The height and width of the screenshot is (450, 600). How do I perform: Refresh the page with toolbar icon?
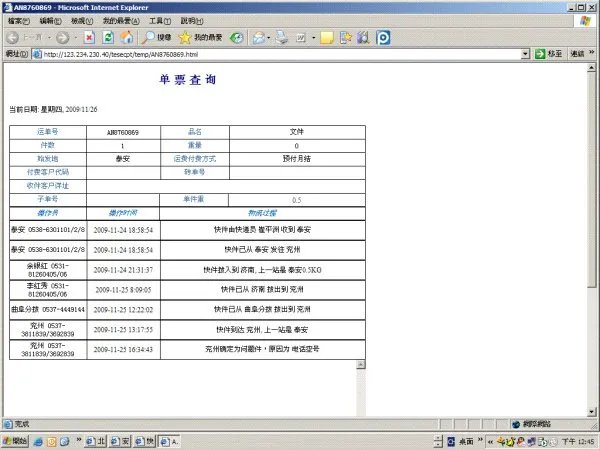(x=108, y=37)
